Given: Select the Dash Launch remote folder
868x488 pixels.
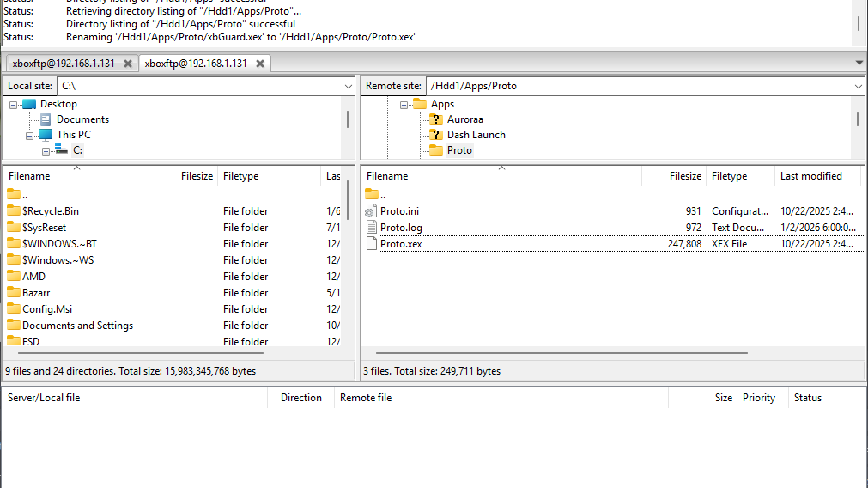Looking at the screenshot, I should (x=476, y=135).
